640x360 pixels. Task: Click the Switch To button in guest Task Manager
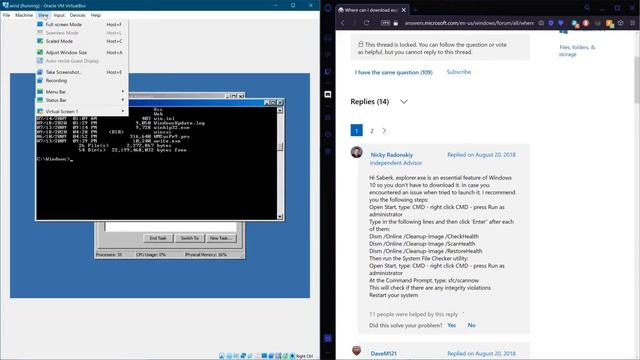(190, 238)
